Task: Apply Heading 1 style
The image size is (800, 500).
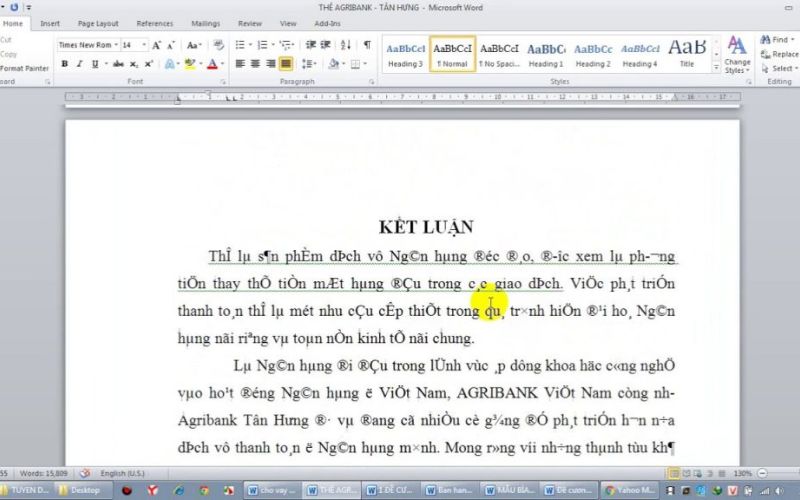Action: 546,54
